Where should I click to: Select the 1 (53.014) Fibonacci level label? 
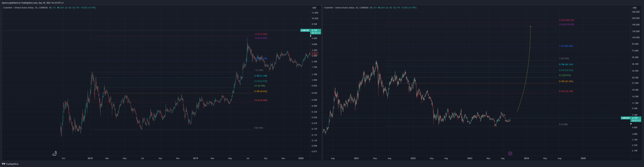[564, 59]
